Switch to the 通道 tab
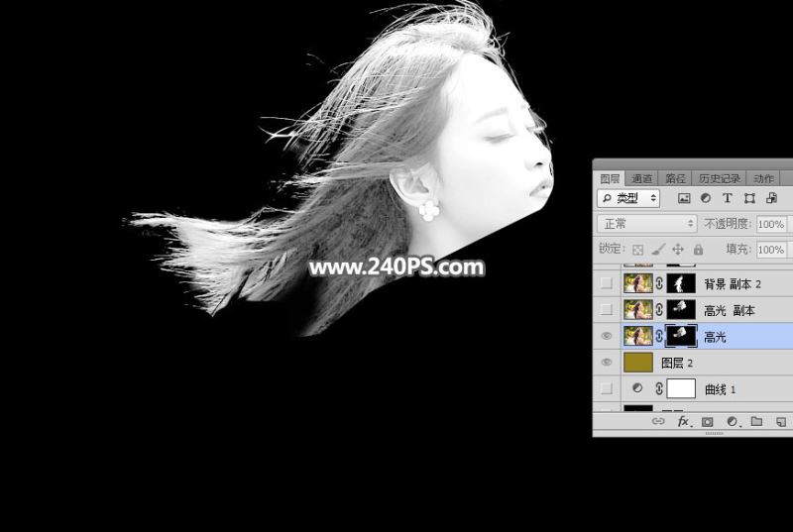Image resolution: width=793 pixels, height=532 pixels. [642, 178]
